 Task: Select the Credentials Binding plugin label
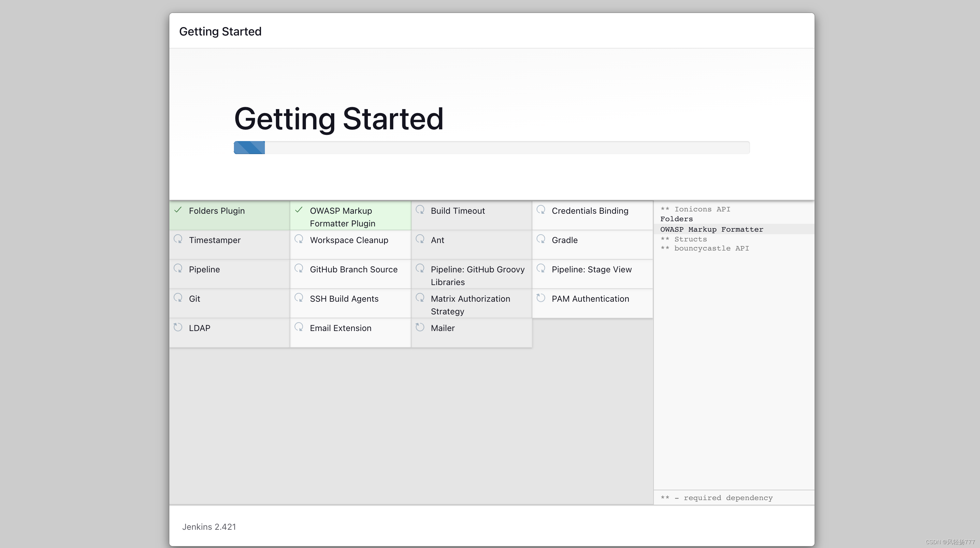point(590,211)
